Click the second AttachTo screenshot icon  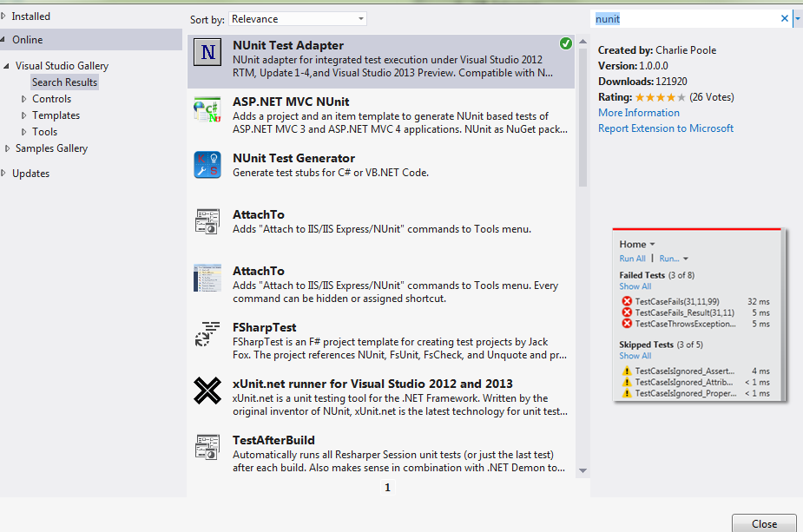(x=207, y=278)
